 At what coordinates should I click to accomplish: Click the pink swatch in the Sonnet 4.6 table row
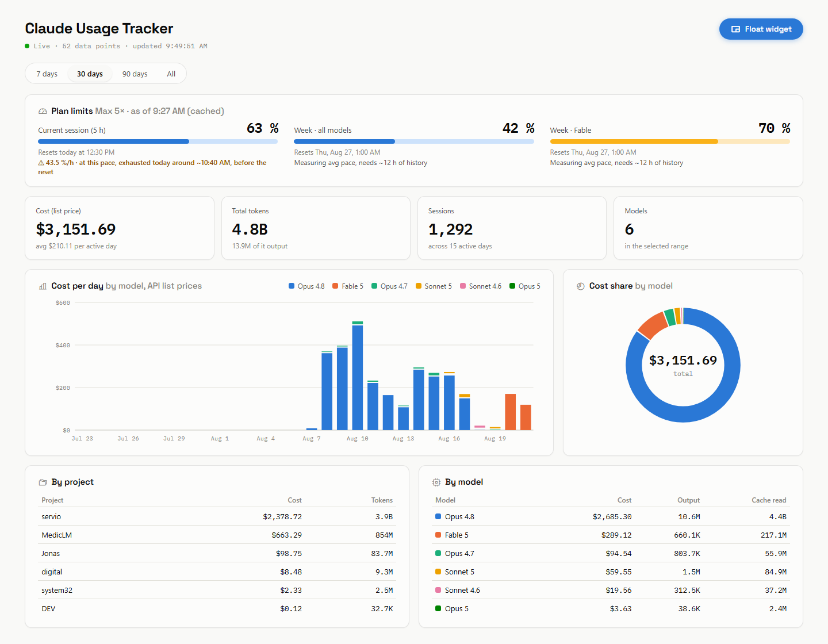(x=438, y=591)
